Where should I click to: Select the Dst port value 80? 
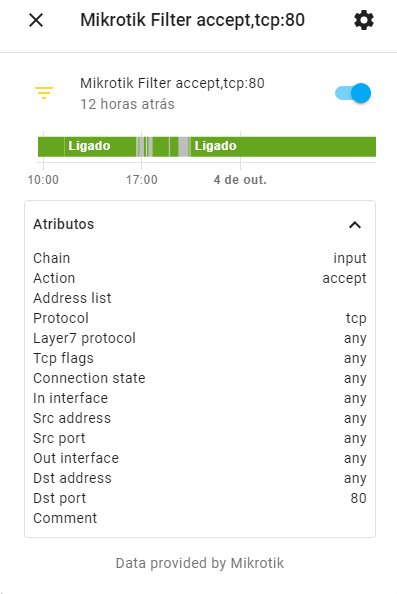tap(358, 498)
